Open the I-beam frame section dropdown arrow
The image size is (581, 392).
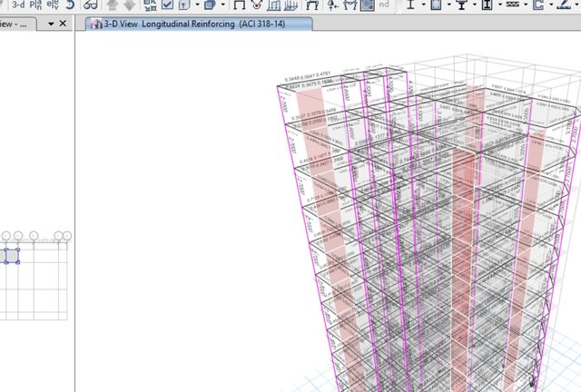[423, 5]
